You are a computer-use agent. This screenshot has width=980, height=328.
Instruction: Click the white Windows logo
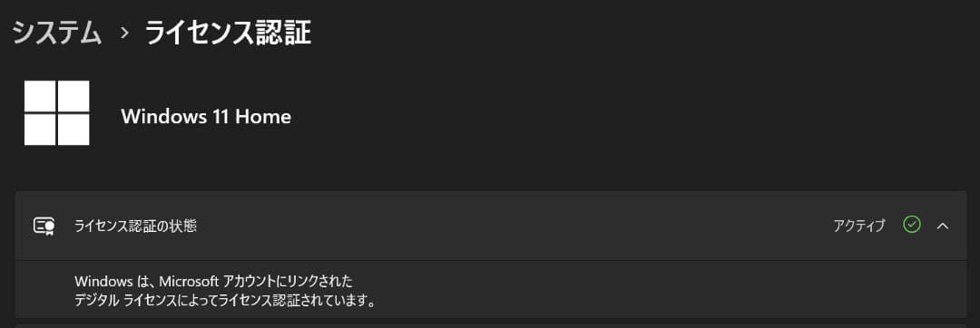point(57,113)
